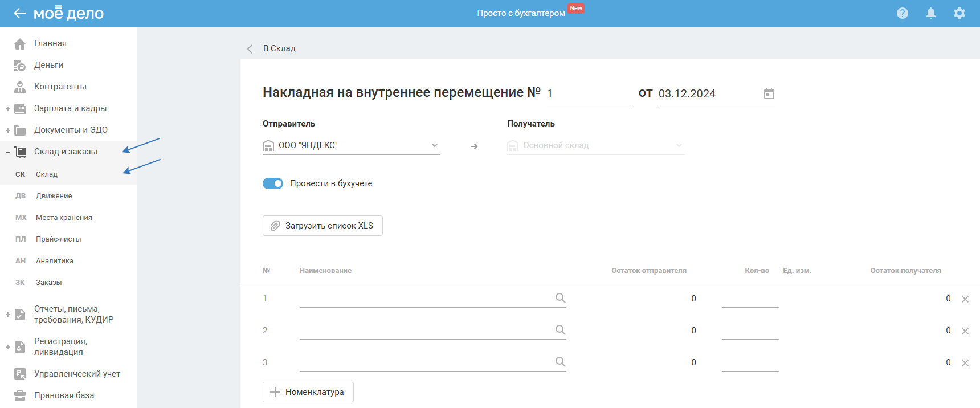The height and width of the screenshot is (408, 980).
Task: Click search magnifier in row 3 name field
Action: pyautogui.click(x=560, y=362)
